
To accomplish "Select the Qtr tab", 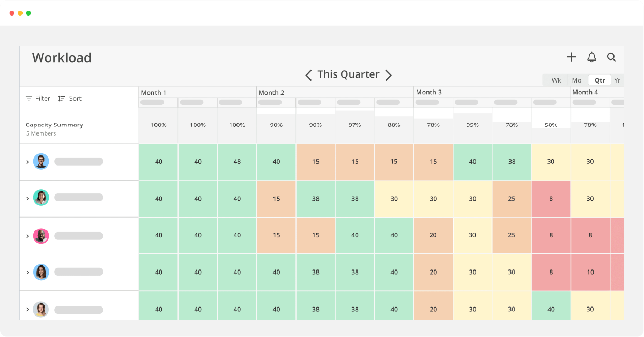I will [x=599, y=80].
